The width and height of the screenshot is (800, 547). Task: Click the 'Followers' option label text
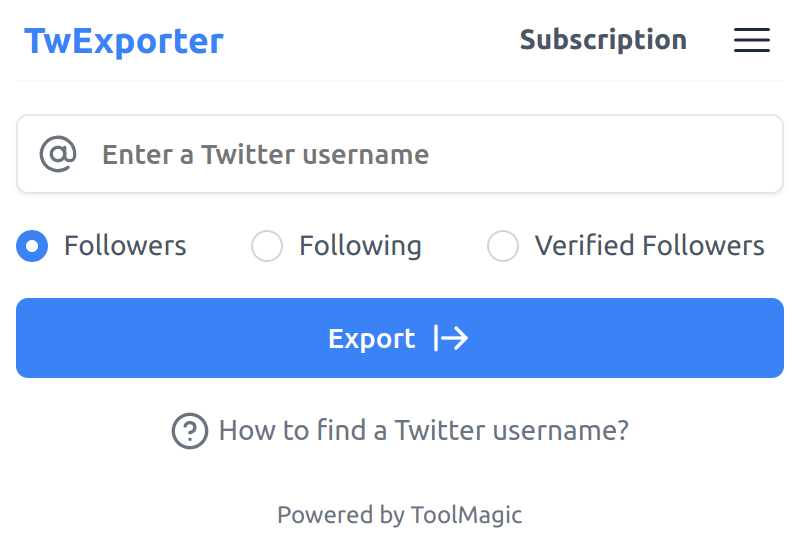pos(125,246)
